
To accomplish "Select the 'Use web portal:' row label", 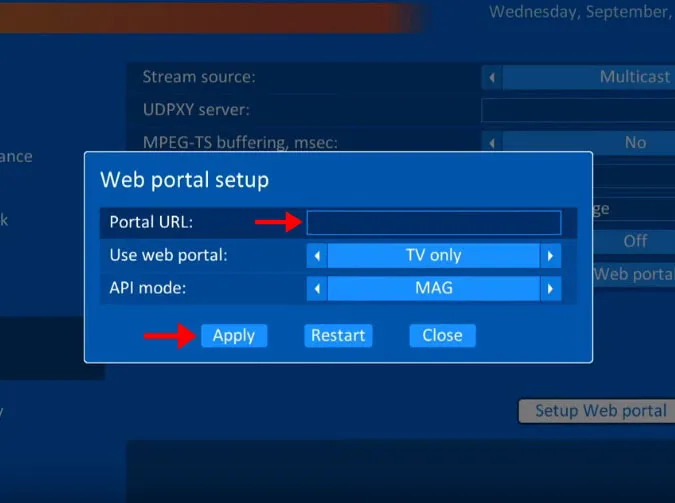I will click(168, 255).
